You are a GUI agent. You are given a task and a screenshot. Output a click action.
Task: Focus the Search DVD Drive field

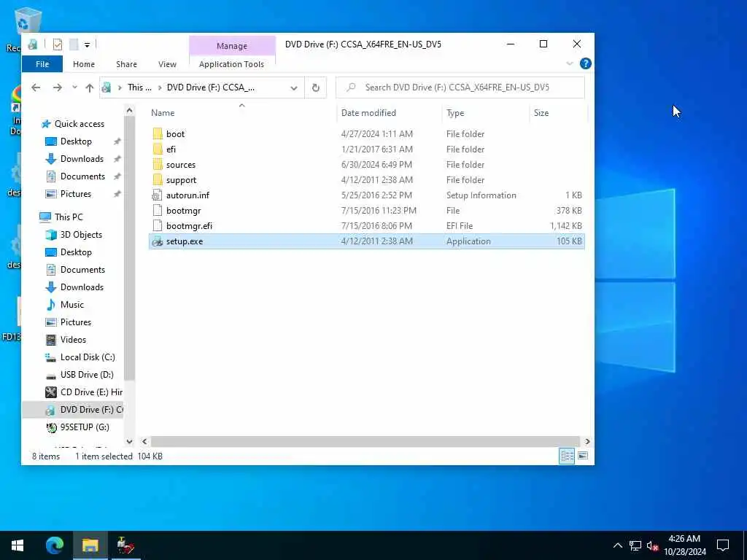click(x=460, y=87)
